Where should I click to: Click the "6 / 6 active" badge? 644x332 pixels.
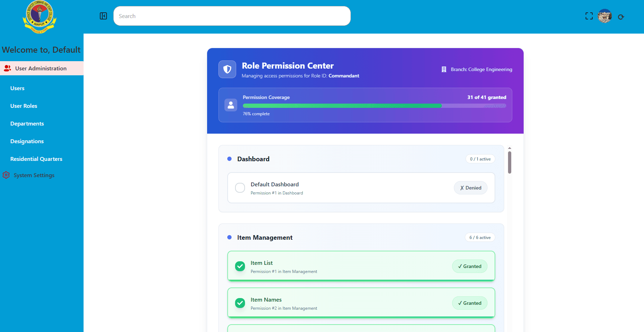click(x=480, y=237)
